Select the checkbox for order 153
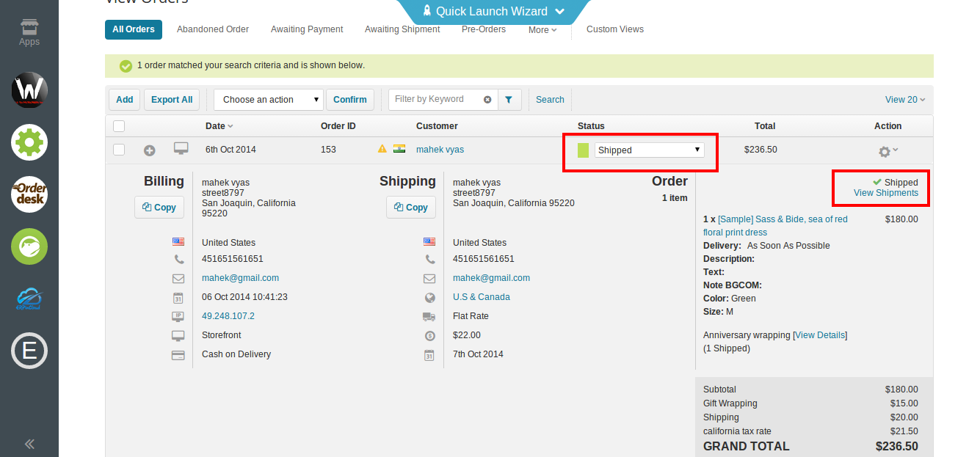The height and width of the screenshot is (457, 980). click(118, 148)
